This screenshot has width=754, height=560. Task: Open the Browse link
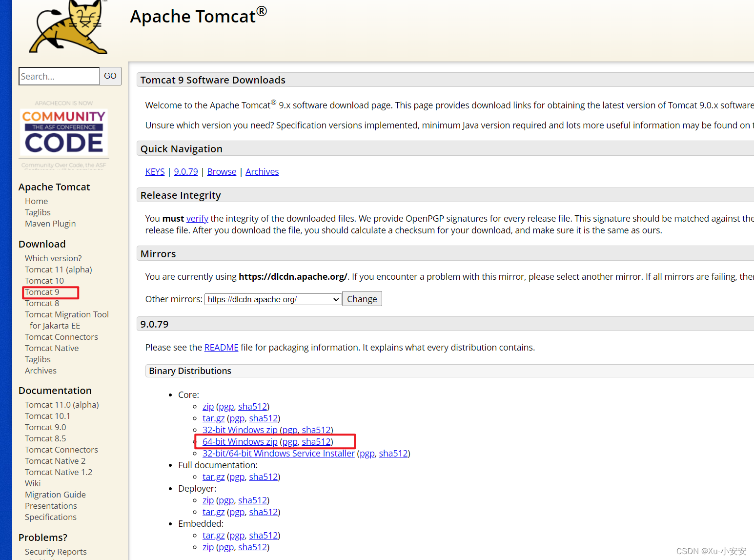pyautogui.click(x=222, y=172)
